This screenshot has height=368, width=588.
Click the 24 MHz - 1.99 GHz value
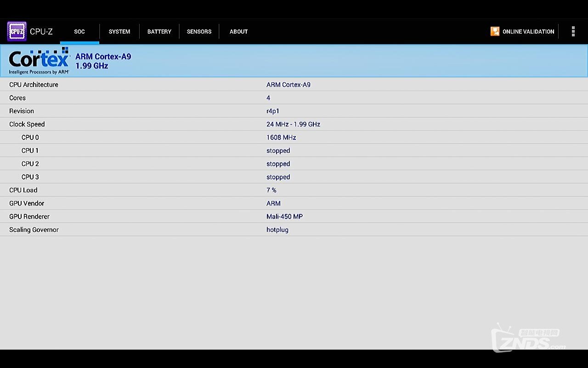click(x=293, y=124)
